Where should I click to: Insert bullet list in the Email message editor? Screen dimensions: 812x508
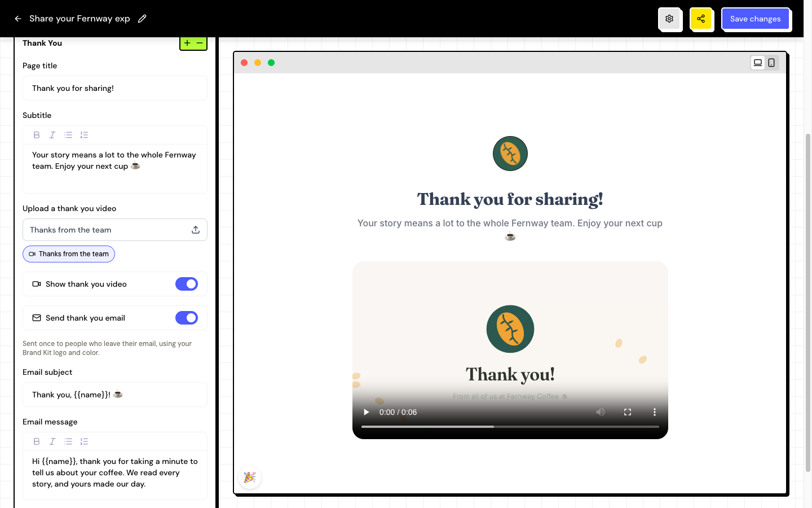click(68, 441)
